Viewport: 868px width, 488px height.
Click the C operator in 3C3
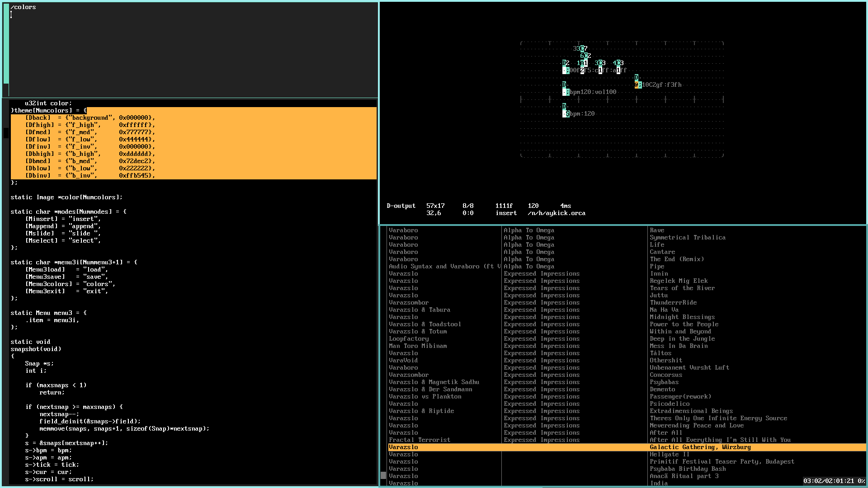tap(600, 63)
